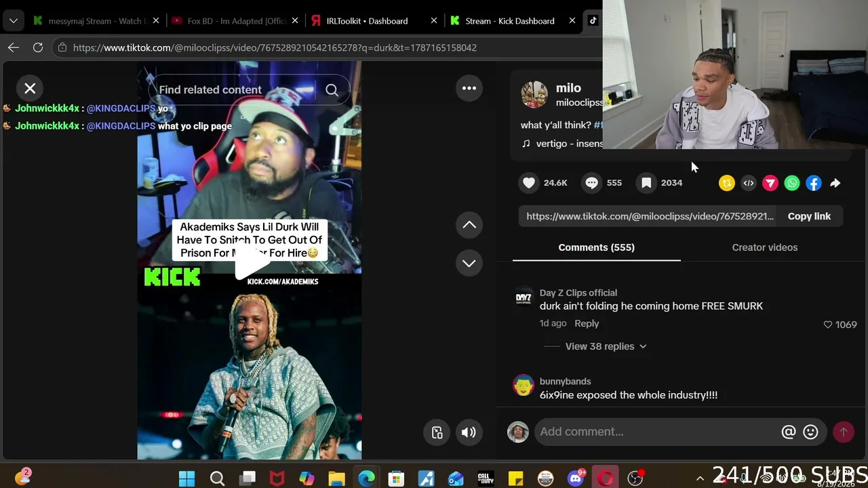This screenshot has width=868, height=488.
Task: View site information lock icon
Action: pos(62,47)
